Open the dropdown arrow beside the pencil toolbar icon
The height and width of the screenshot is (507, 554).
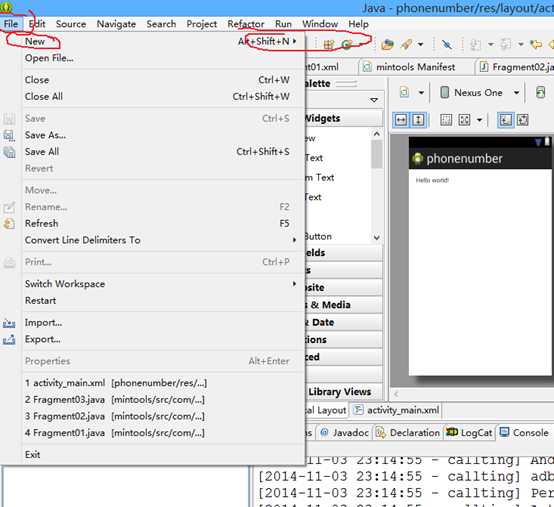click(420, 45)
